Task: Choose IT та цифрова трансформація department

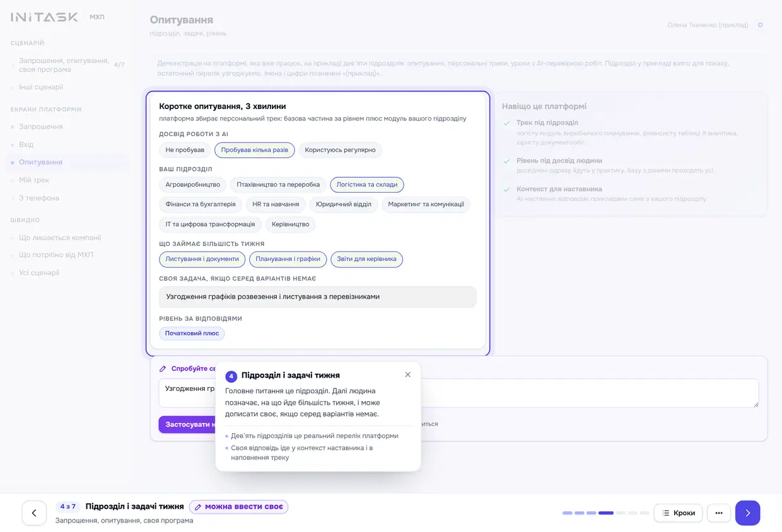Action: (x=210, y=224)
